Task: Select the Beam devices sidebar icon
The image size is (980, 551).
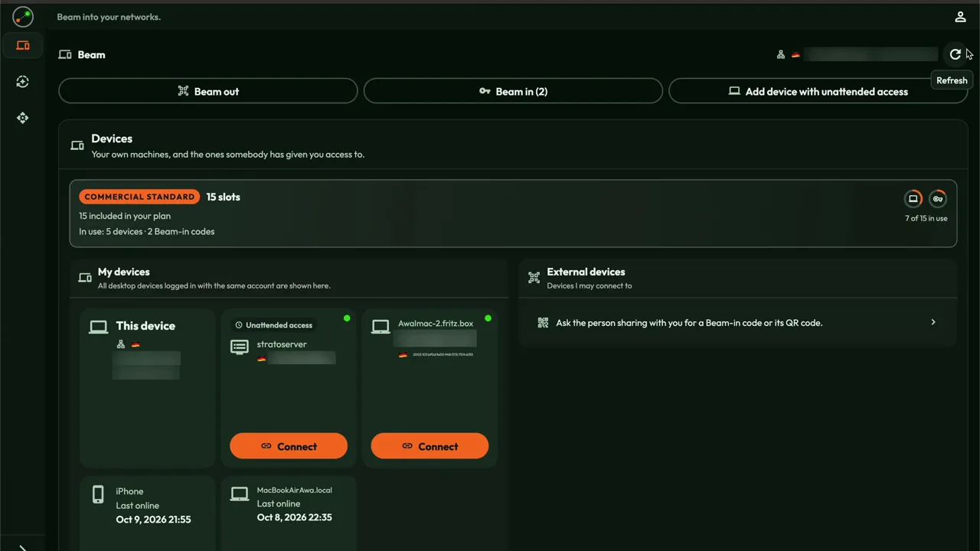Action: pos(23,46)
